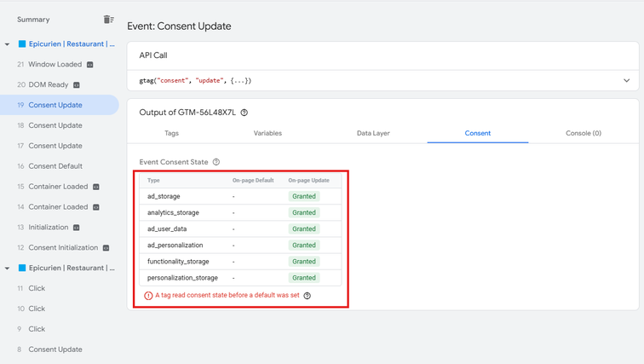Select event 16 Consent Default
This screenshot has height=364, width=644.
click(x=55, y=166)
